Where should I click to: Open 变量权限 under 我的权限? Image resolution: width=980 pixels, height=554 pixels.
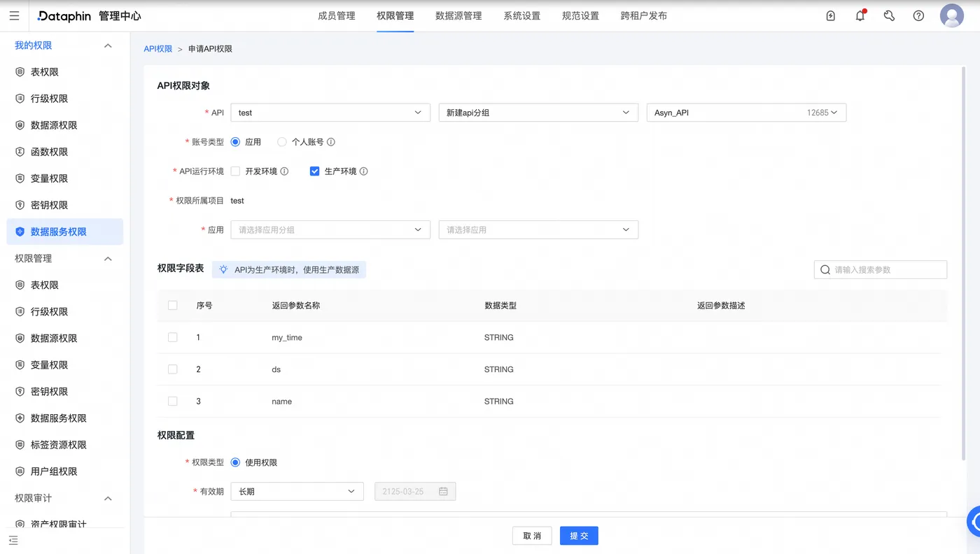(64, 178)
